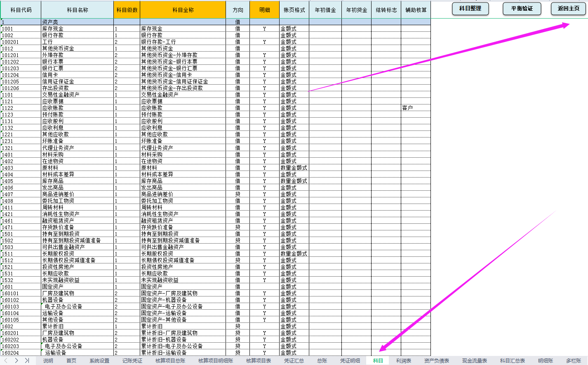Select the 科目汇总表 sheet tab
The height and width of the screenshot is (365, 588).
point(513,361)
